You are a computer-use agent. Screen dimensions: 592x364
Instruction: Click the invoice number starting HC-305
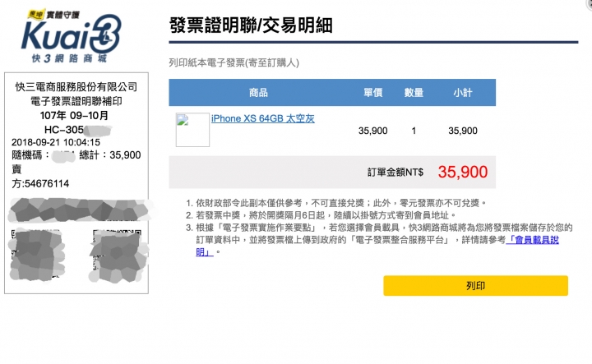click(x=77, y=130)
